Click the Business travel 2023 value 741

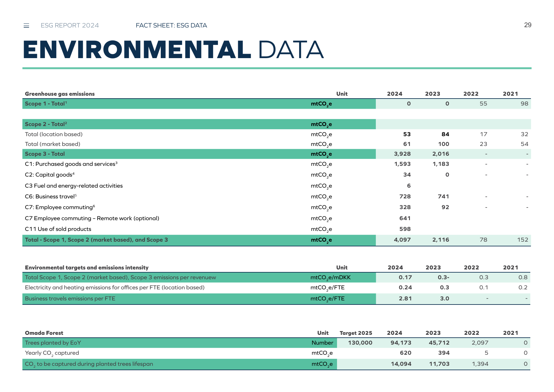[443, 196]
